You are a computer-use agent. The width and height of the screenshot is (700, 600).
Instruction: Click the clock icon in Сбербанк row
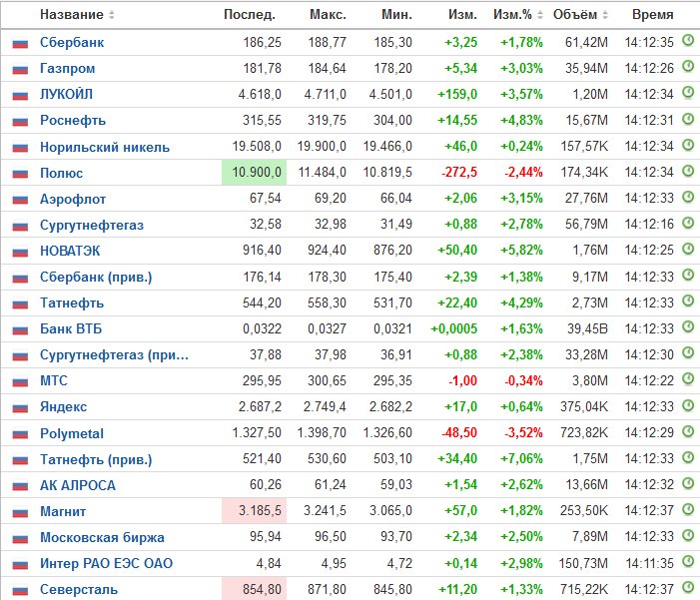pos(688,41)
